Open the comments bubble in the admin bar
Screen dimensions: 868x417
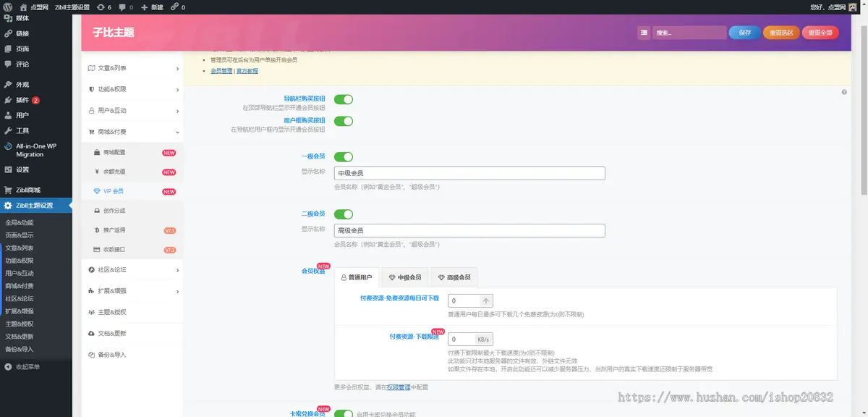125,7
